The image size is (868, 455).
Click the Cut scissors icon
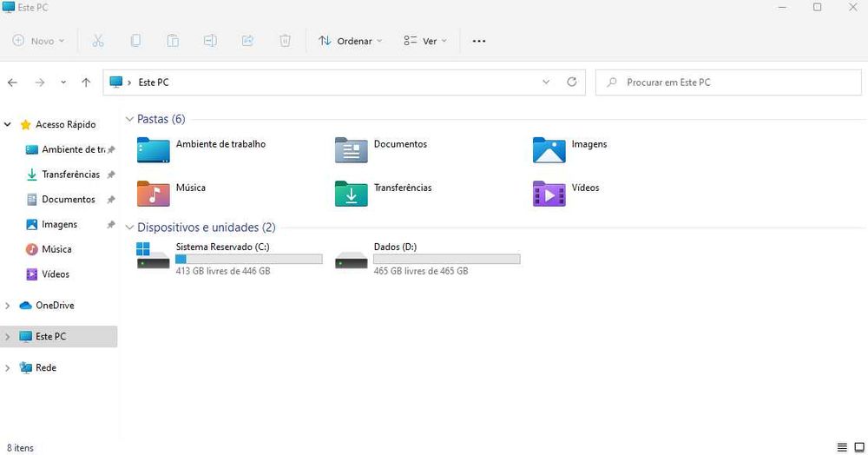pyautogui.click(x=98, y=41)
